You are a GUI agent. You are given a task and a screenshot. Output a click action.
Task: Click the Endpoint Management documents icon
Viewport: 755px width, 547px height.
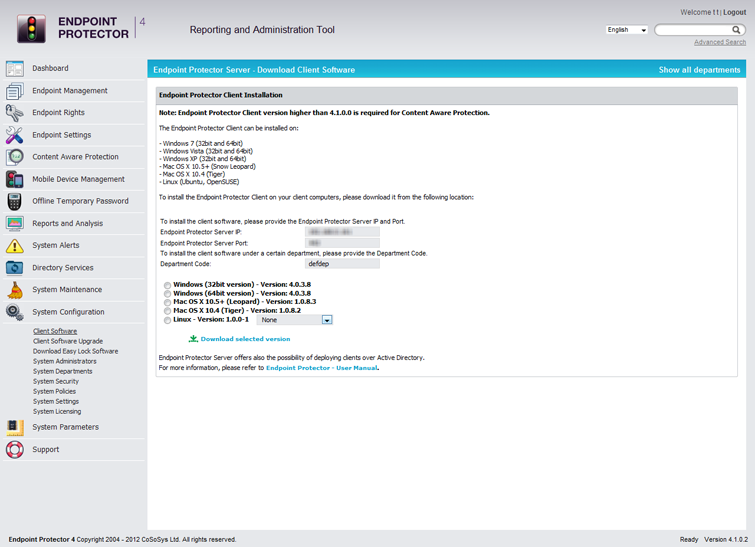tap(14, 91)
